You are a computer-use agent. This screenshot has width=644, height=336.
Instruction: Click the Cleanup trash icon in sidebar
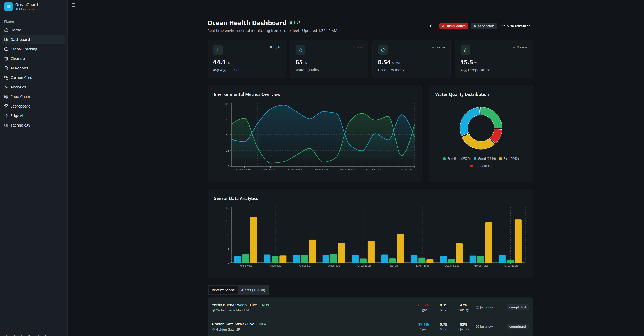[6, 59]
